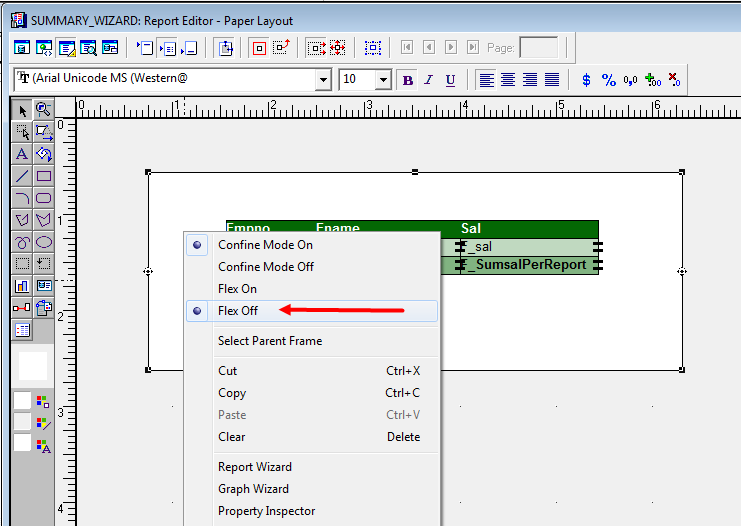
Task: Click the Currency dollar format icon
Action: click(586, 80)
